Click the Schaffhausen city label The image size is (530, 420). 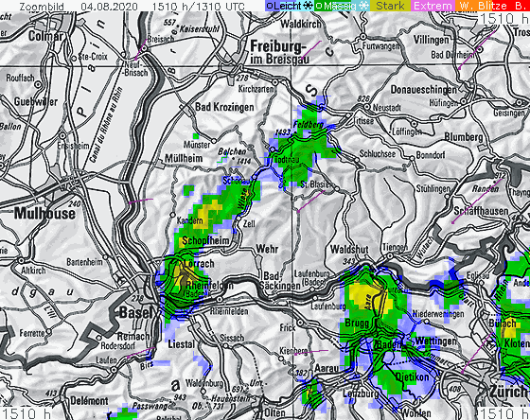pos(481,211)
